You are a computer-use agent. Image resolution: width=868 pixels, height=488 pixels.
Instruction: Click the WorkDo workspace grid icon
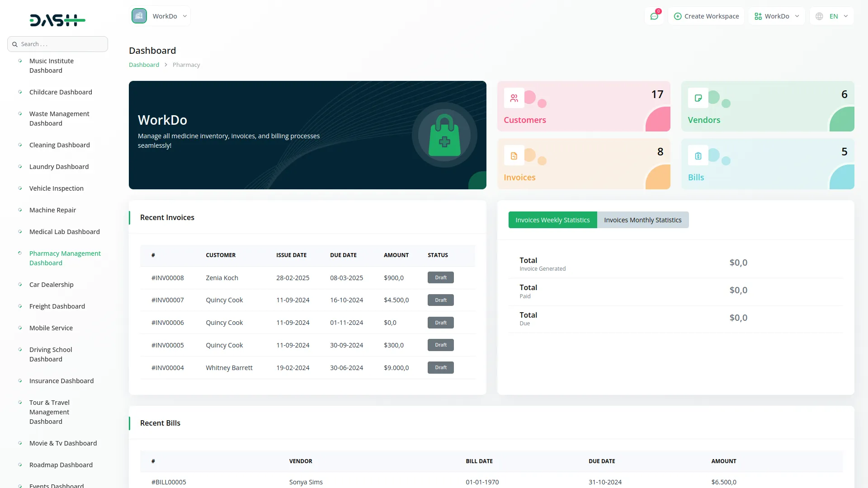click(x=758, y=16)
